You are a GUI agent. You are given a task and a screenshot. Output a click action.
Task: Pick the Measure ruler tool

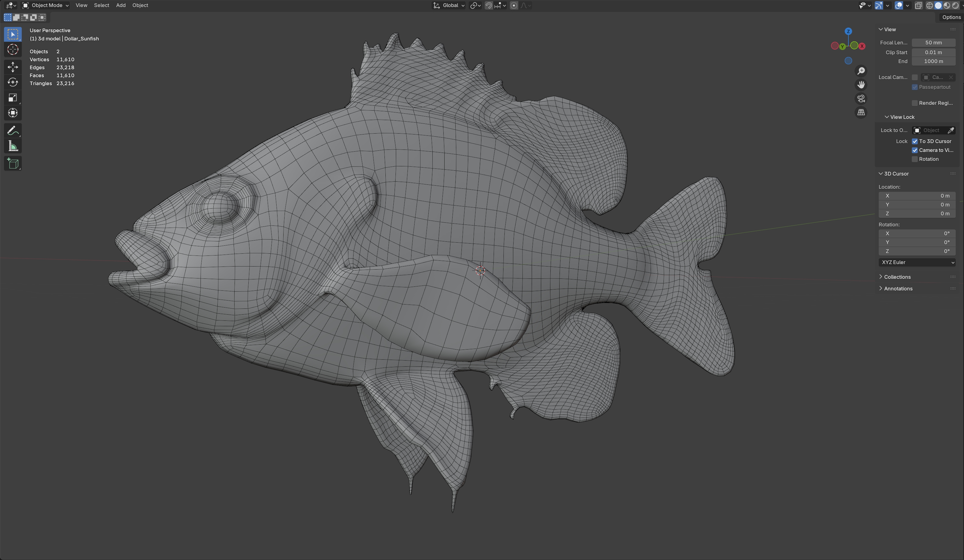coord(13,146)
